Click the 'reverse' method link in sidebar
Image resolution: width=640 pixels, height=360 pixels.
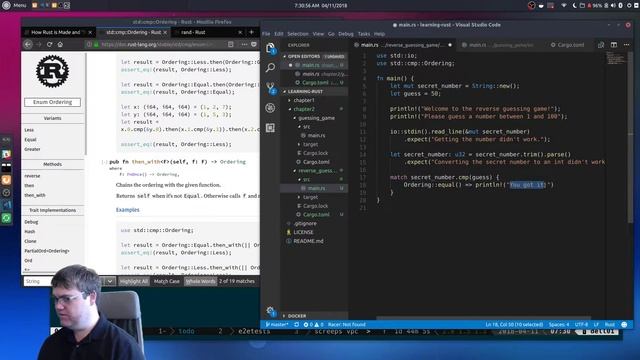(32, 176)
